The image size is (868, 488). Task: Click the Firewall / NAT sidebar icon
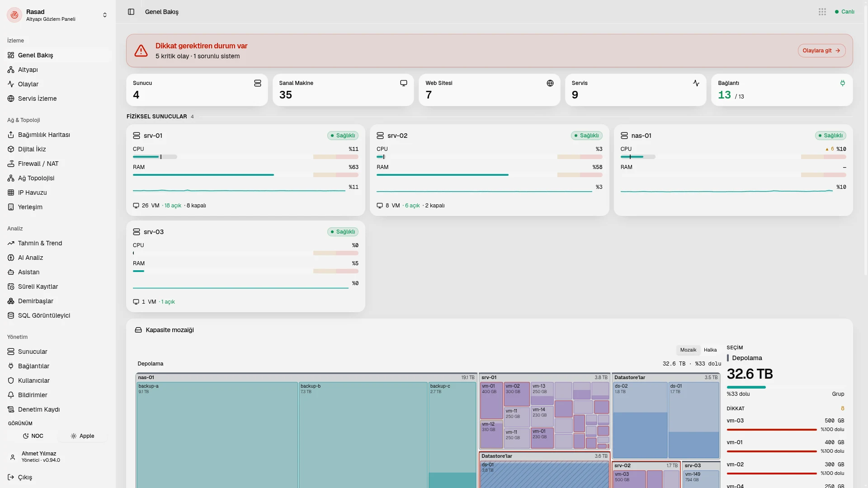(11, 164)
